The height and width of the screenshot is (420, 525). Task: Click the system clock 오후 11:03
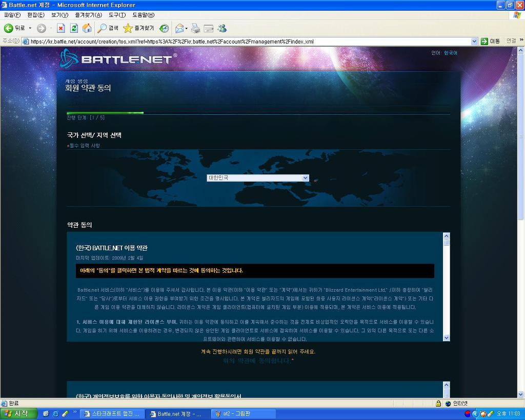[x=508, y=414]
